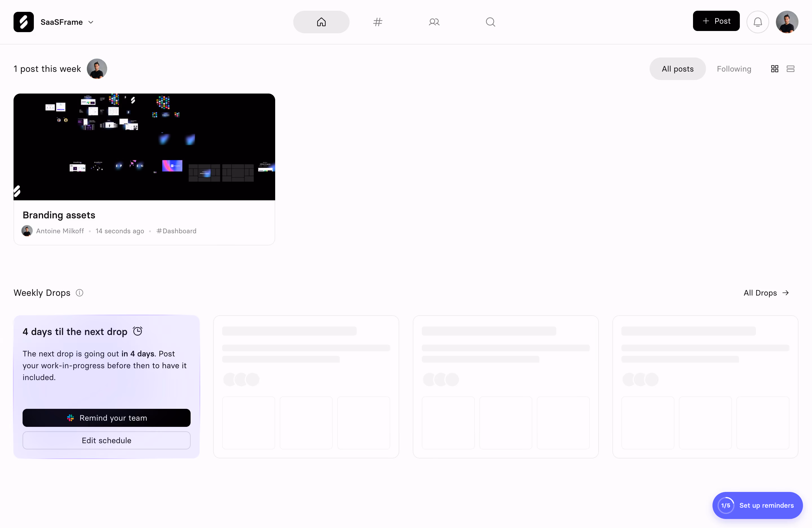
Task: Click the 1/5 progress indicator
Action: pyautogui.click(x=726, y=505)
